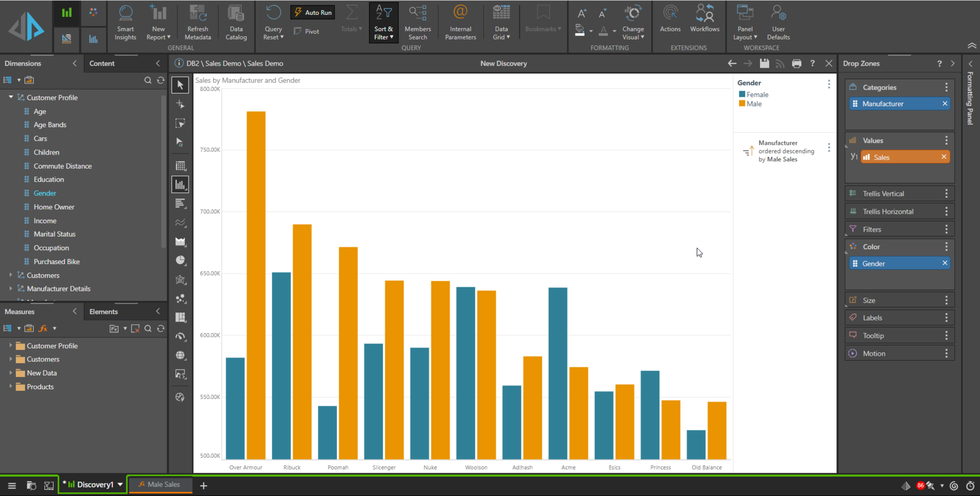Click the Female color swatch in legend

pyautogui.click(x=742, y=95)
